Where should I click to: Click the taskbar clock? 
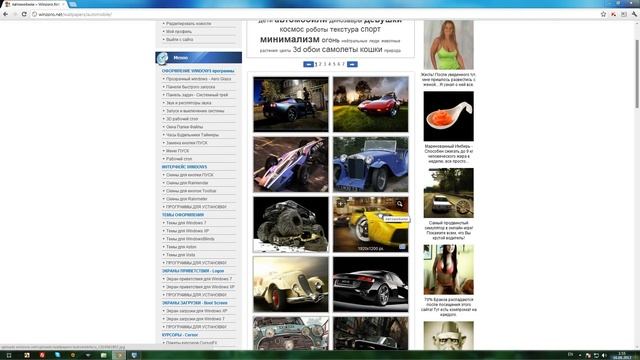click(622, 356)
